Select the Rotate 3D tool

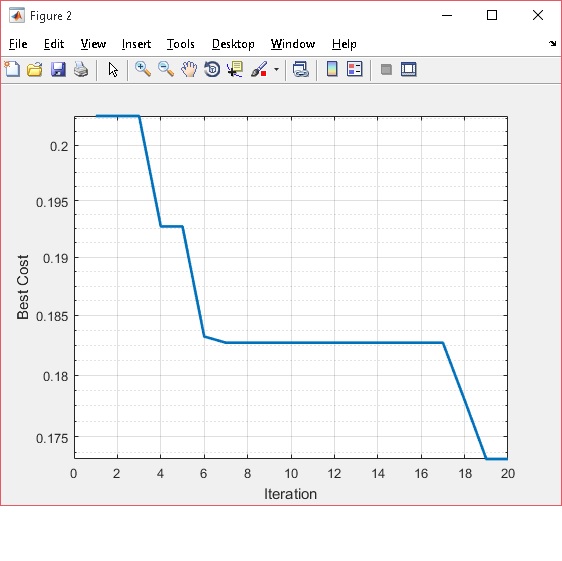[x=212, y=69]
